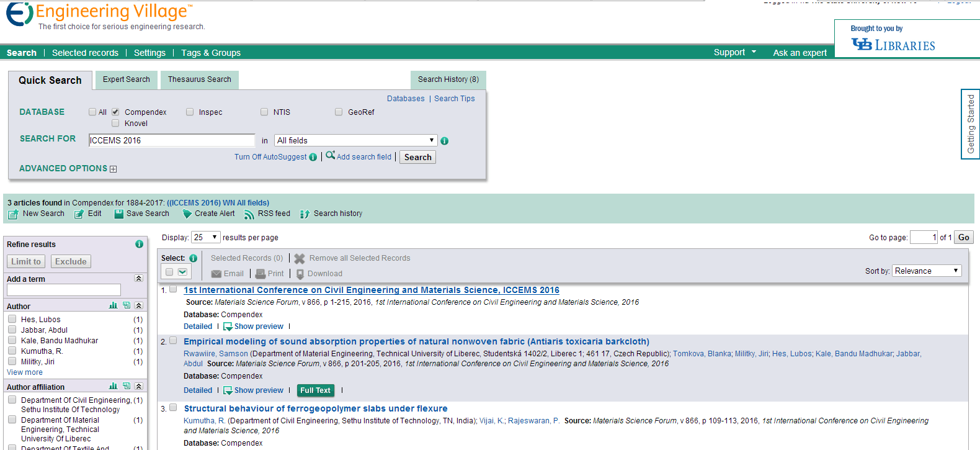Collapse the Author facet section

[x=139, y=305]
